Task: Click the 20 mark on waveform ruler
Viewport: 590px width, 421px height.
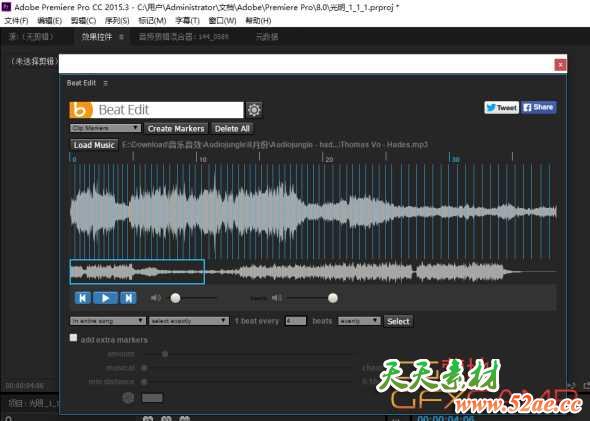Action: [x=329, y=160]
